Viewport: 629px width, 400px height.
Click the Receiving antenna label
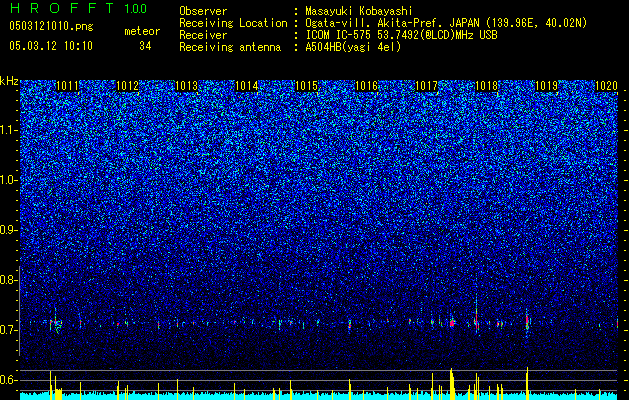[x=230, y=47]
